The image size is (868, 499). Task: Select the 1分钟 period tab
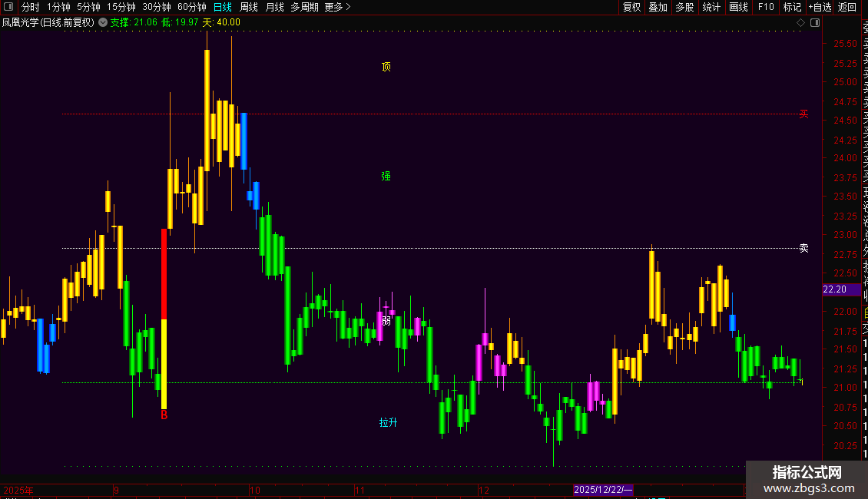58,7
